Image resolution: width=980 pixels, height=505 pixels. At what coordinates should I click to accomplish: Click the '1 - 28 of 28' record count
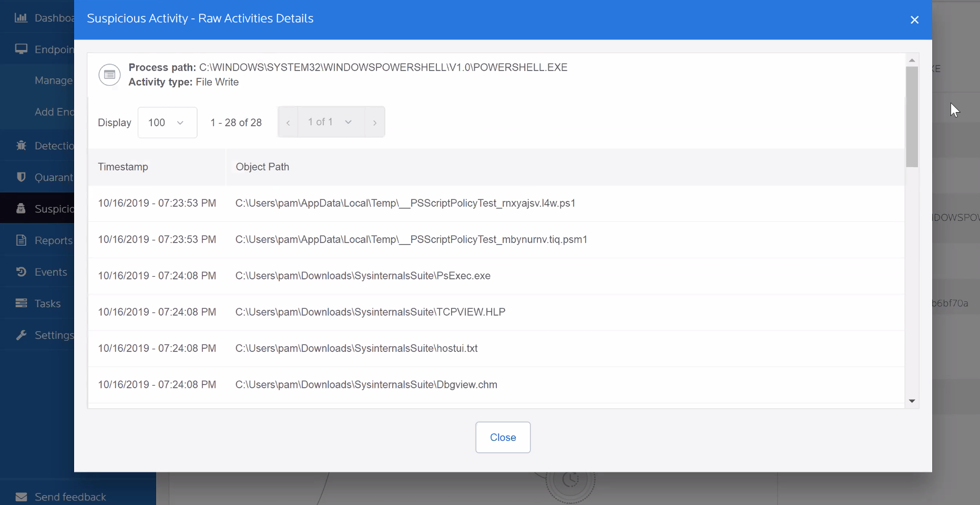coord(236,123)
